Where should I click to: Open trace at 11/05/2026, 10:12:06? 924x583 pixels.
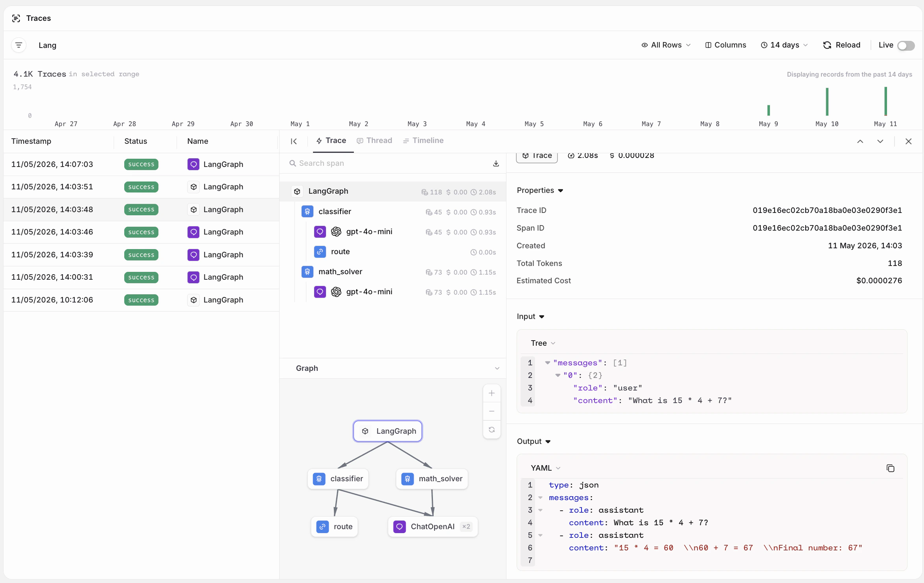(141, 300)
